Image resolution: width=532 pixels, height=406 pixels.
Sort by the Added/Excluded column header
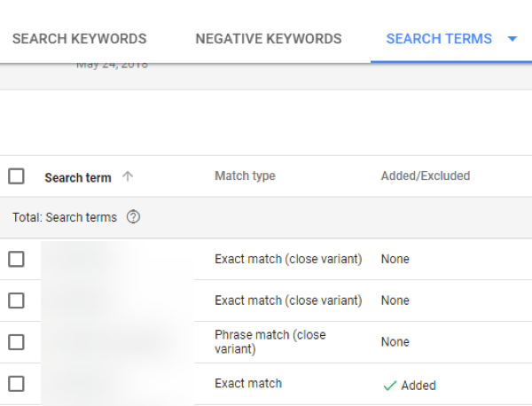point(425,176)
